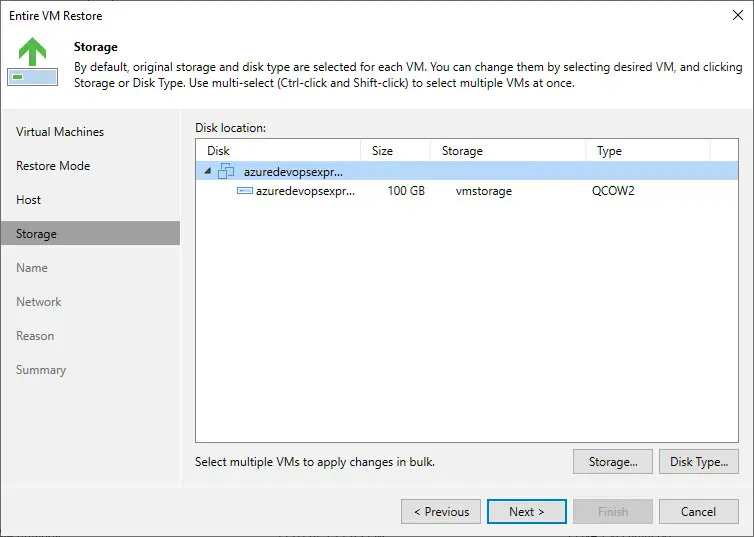Click the green restore arrow wizard icon
The image size is (754, 537).
click(33, 62)
